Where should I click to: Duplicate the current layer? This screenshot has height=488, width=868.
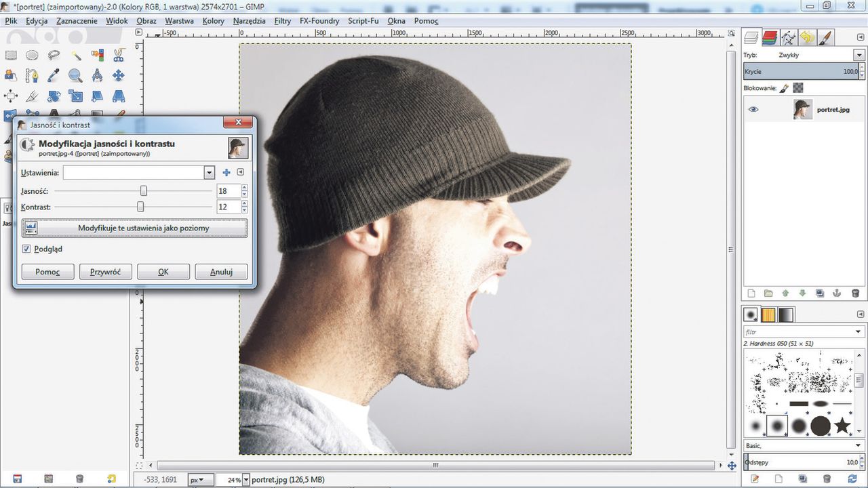(820, 293)
